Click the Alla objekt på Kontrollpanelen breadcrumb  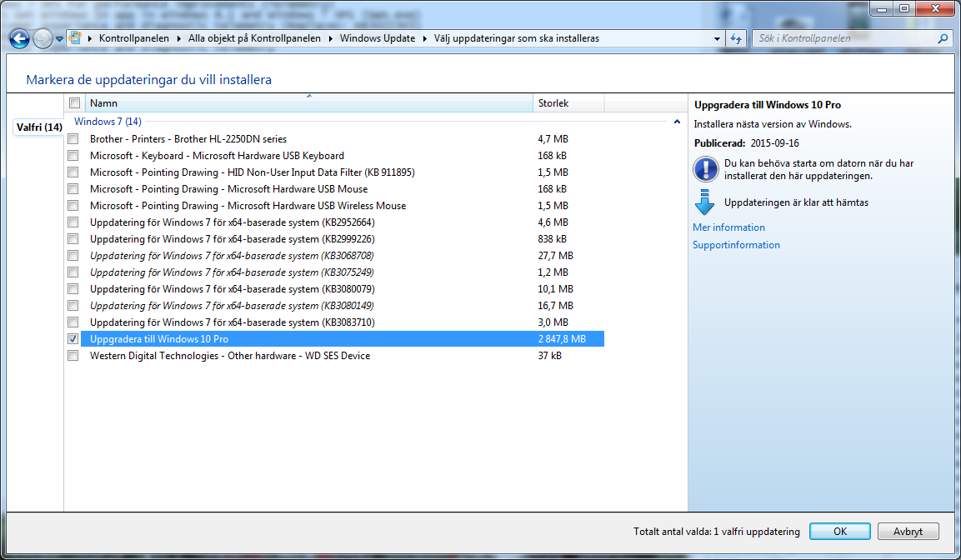(x=254, y=38)
